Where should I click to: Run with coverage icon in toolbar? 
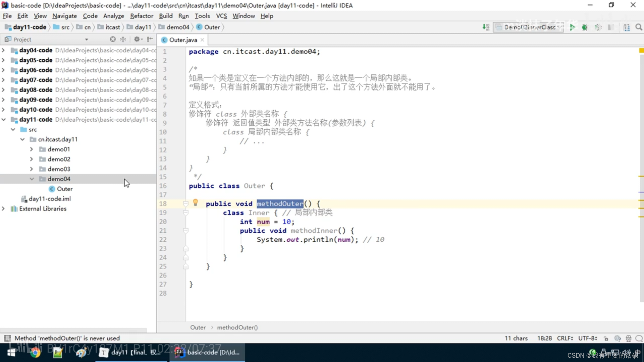(598, 27)
